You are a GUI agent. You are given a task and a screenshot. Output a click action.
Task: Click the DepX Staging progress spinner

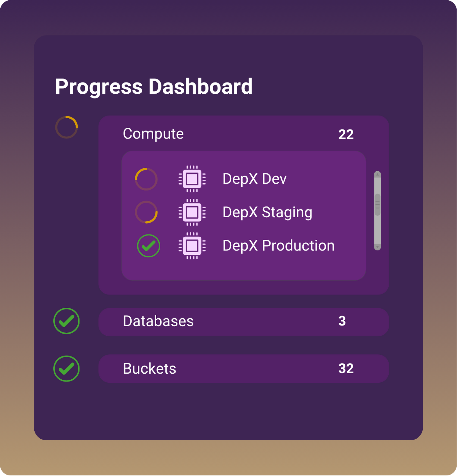pos(146,212)
